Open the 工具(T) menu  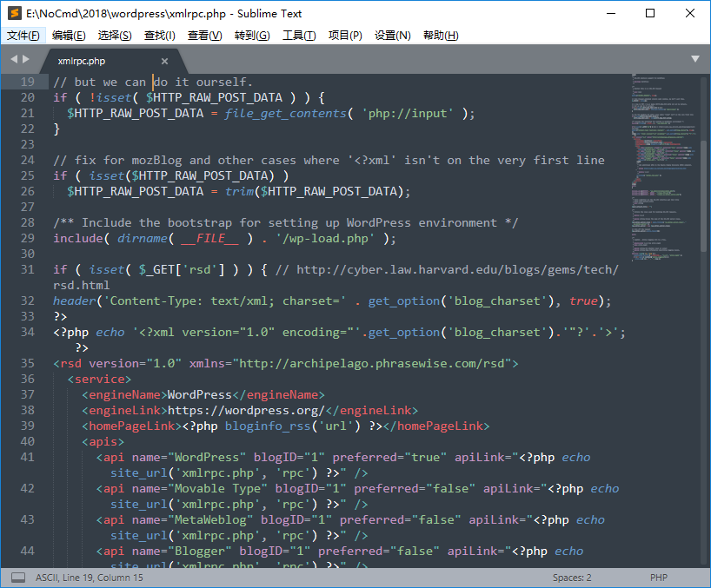coord(299,36)
